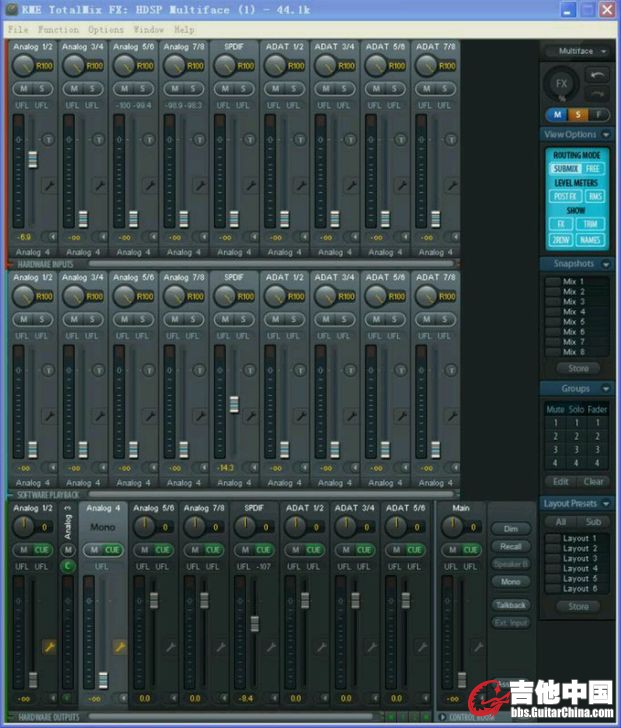Open settings wrench on software playback Analog 3/4

(x=99, y=416)
